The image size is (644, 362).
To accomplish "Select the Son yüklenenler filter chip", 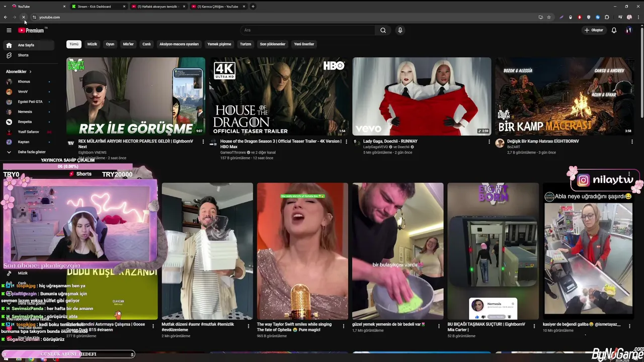I will point(272,44).
